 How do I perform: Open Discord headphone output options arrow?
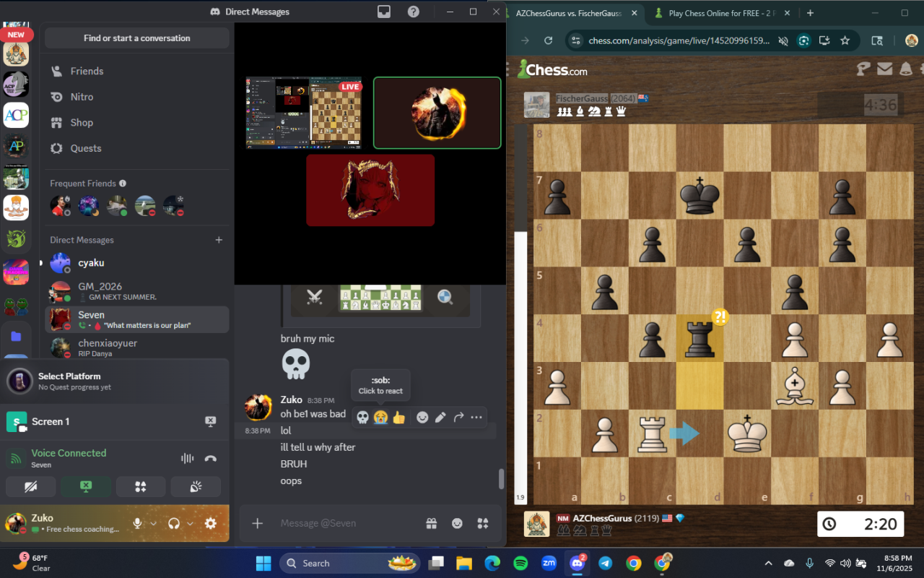190,523
